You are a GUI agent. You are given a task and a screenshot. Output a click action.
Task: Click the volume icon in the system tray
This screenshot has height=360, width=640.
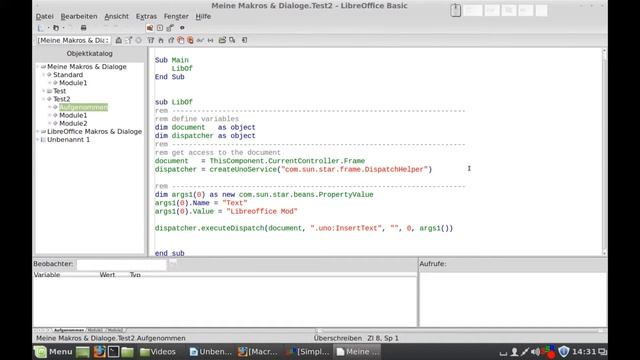click(535, 351)
